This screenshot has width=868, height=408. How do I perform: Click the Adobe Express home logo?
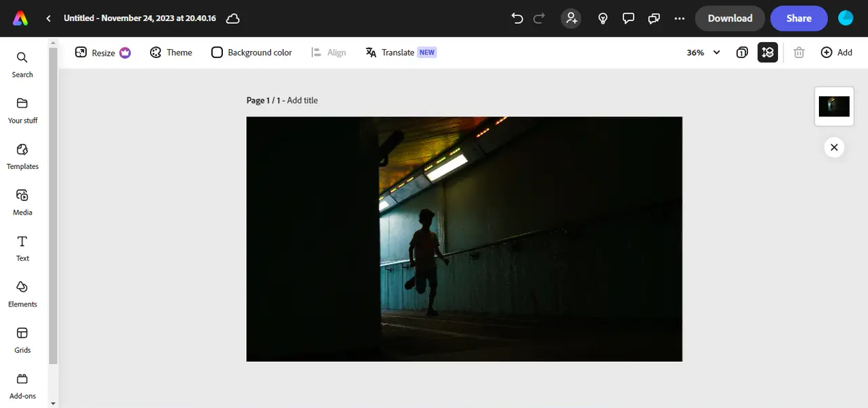(20, 18)
